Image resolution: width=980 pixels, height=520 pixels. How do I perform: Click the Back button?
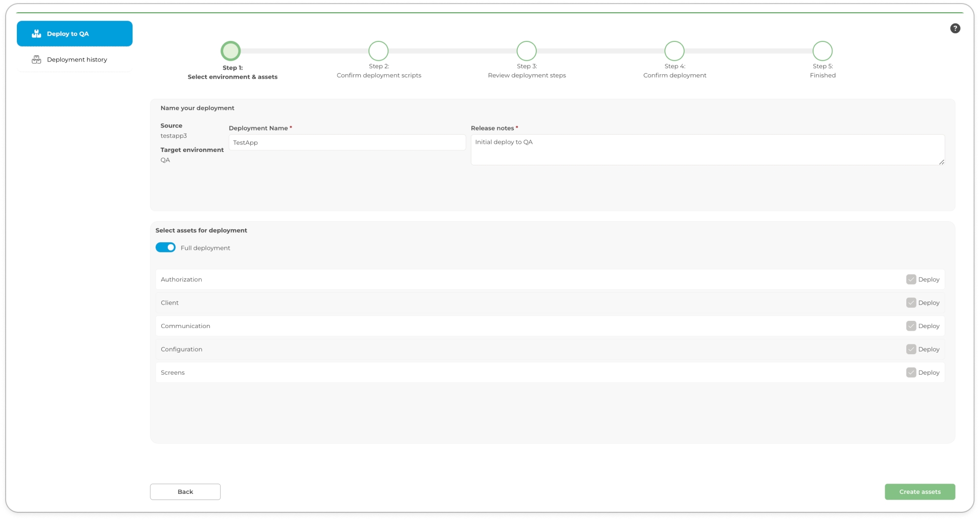click(185, 492)
